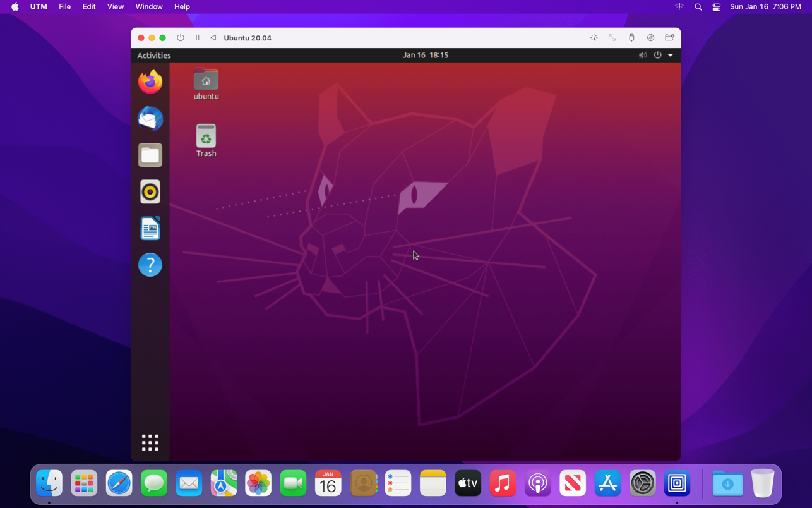
Task: Restart the VM with the UTM triangle button
Action: click(x=213, y=38)
